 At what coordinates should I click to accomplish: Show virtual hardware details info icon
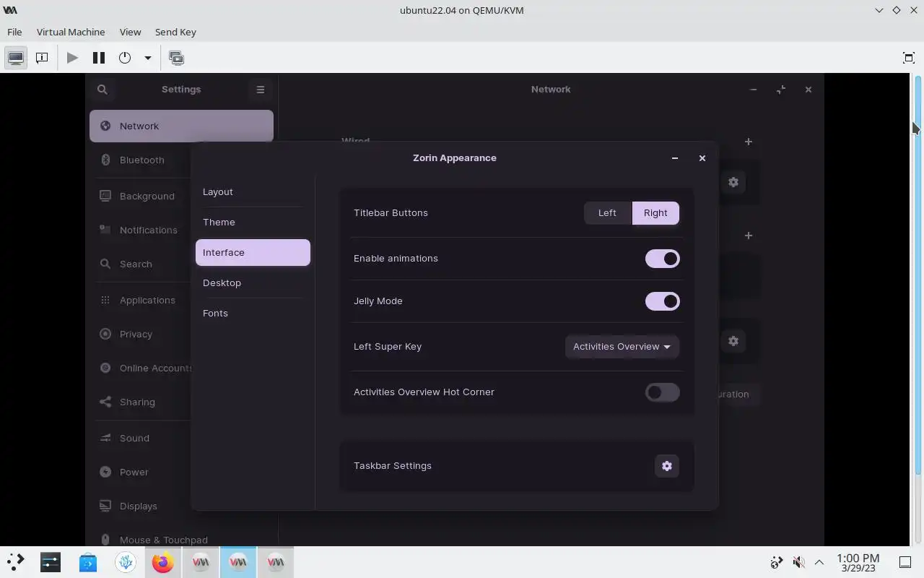coord(42,58)
